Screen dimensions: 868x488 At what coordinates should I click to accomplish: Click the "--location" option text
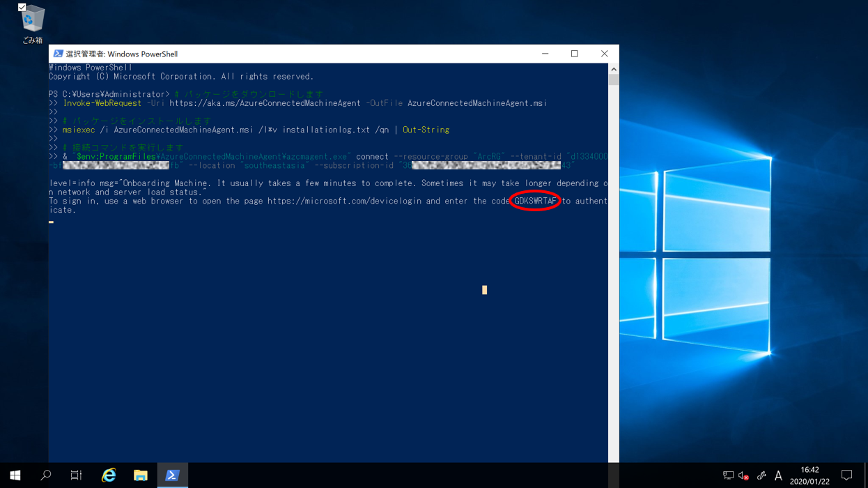pos(212,166)
